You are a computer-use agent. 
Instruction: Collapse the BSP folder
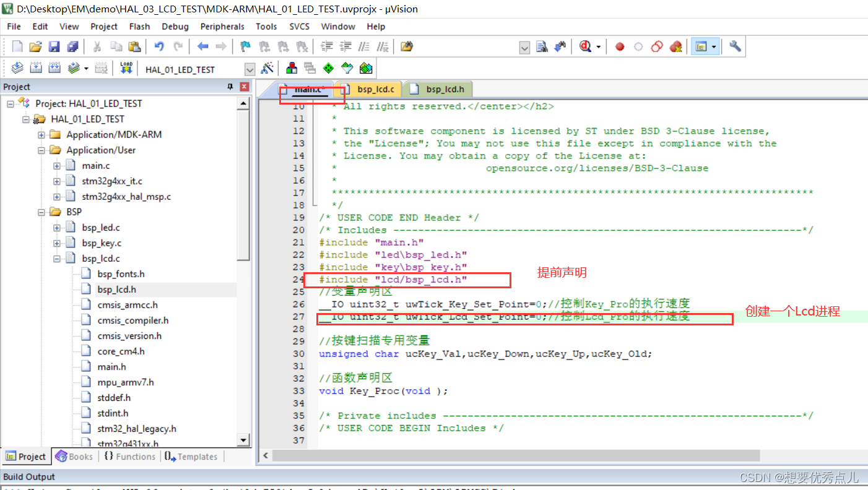(41, 212)
